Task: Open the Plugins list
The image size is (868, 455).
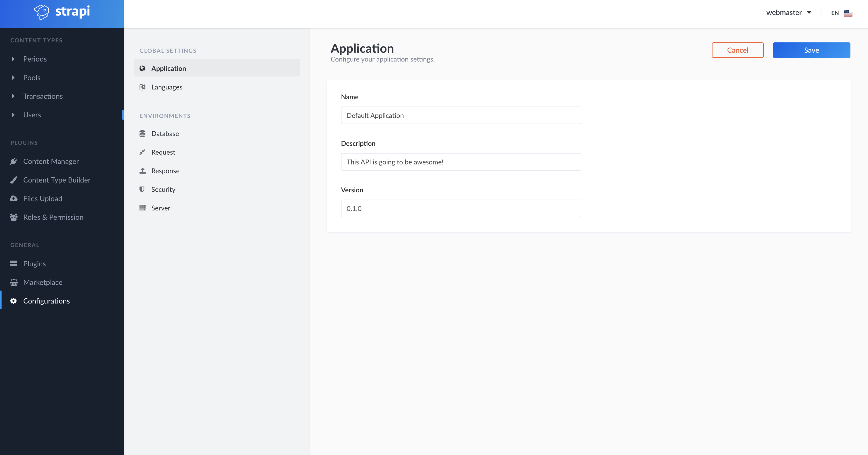Action: [35, 263]
